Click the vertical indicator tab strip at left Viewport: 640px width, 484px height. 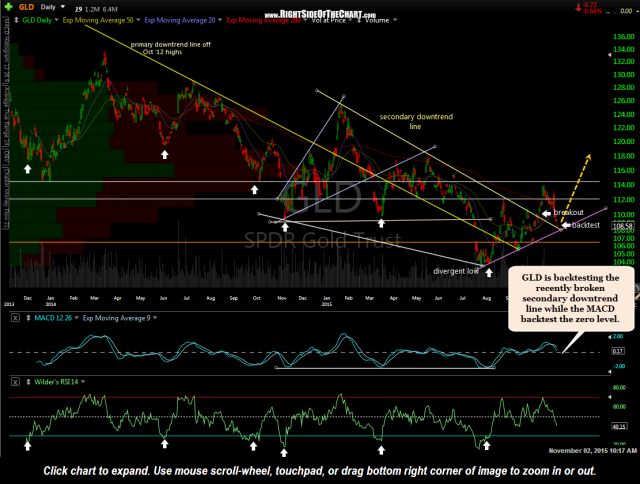tap(6, 122)
